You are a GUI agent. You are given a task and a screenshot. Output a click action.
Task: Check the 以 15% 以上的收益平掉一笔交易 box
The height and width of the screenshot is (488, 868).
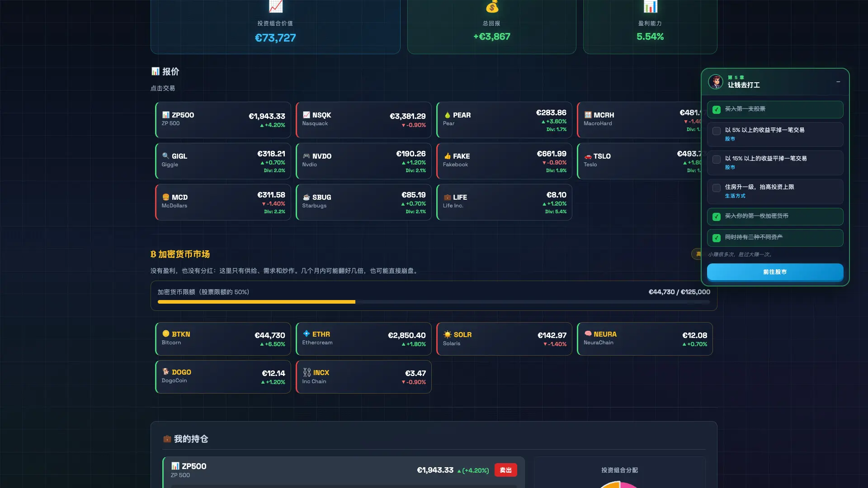click(x=716, y=160)
